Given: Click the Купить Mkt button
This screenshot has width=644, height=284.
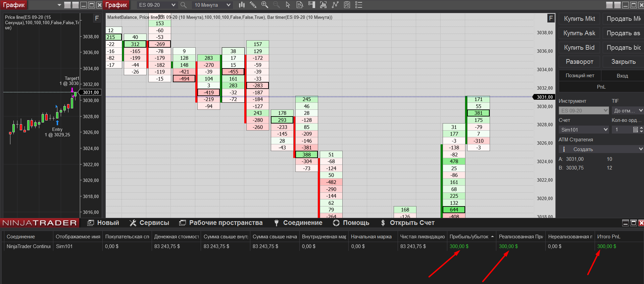Looking at the screenshot, I should [580, 19].
